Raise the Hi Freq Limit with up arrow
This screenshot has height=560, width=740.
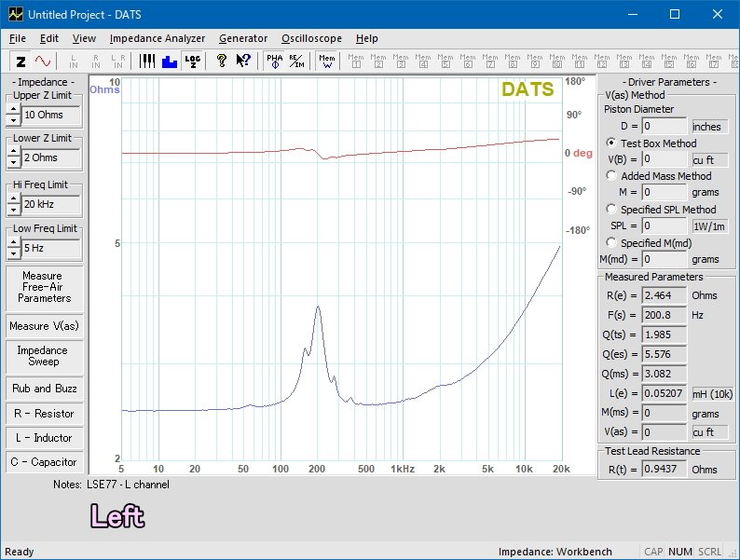point(14,199)
